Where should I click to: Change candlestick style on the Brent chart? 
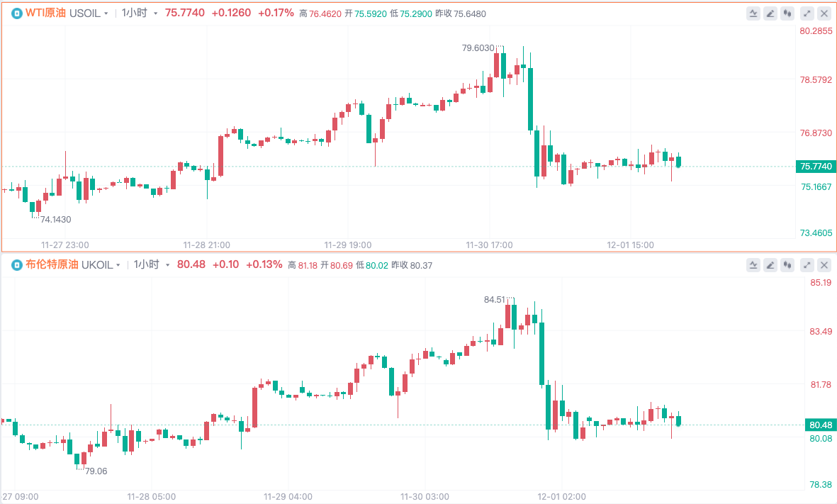point(788,265)
